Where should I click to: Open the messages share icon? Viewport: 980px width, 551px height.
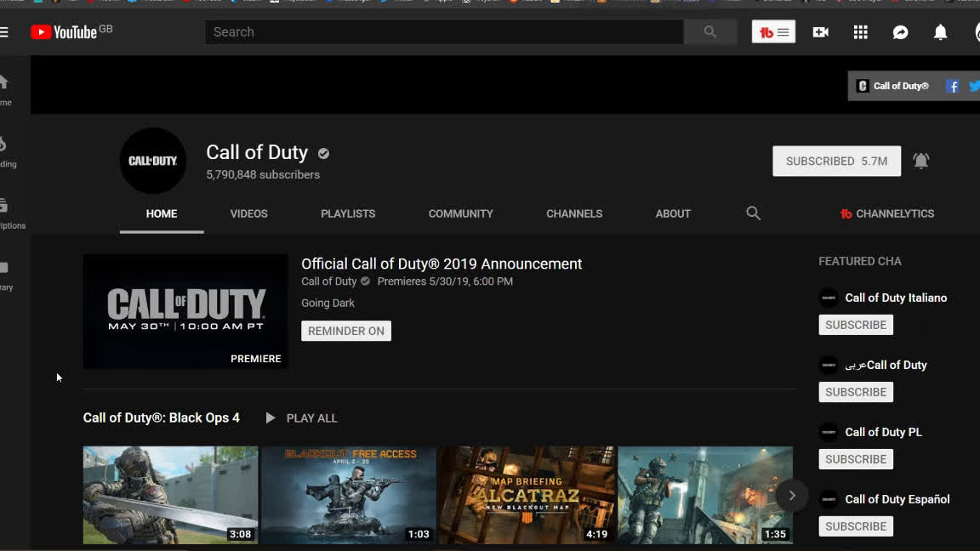tap(900, 32)
